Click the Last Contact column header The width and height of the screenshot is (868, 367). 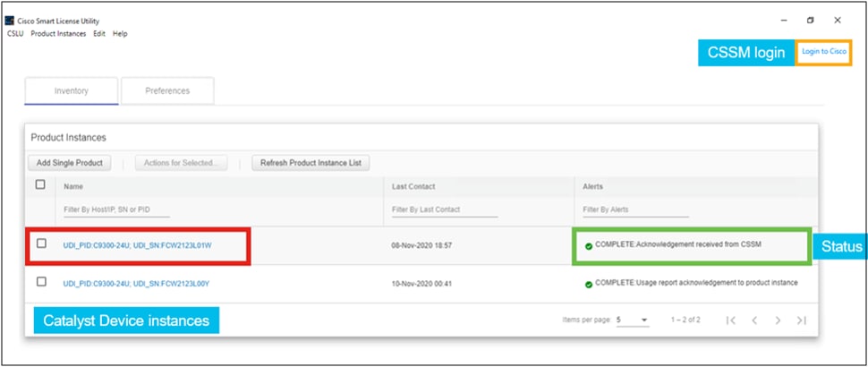click(x=413, y=186)
